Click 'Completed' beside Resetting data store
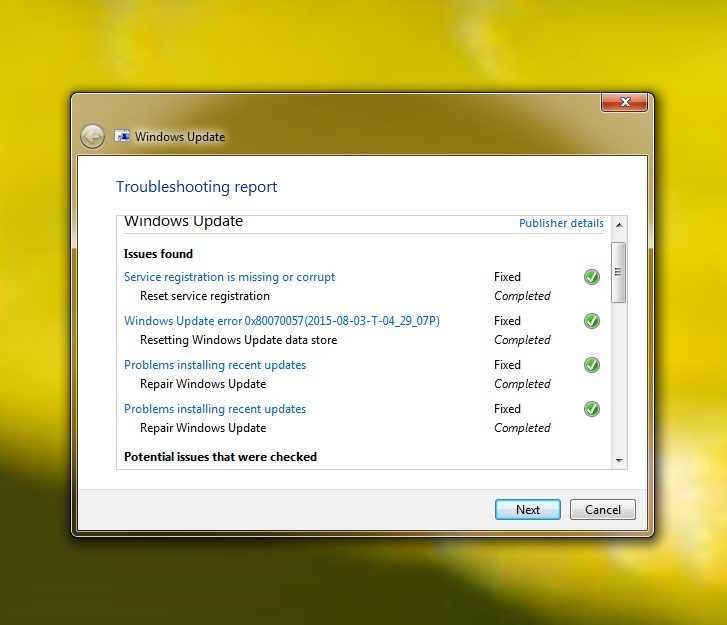 click(522, 340)
